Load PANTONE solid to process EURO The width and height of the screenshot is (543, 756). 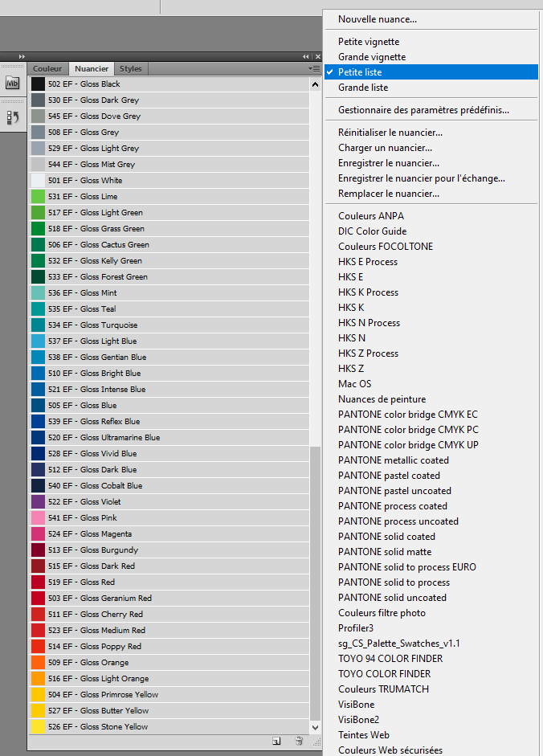(407, 567)
